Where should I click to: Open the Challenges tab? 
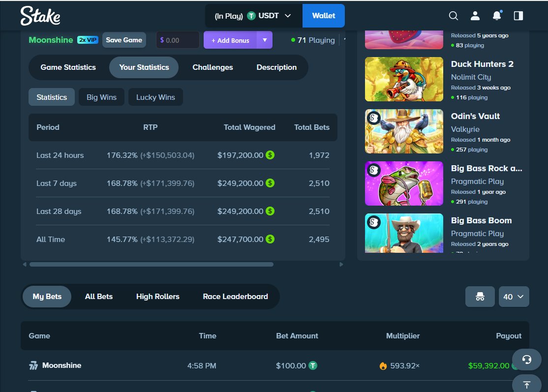(213, 67)
